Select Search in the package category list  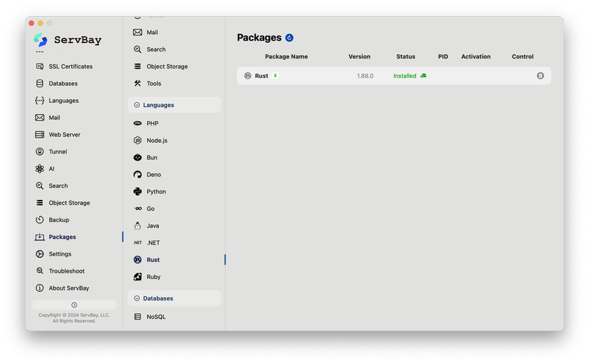click(x=149, y=49)
